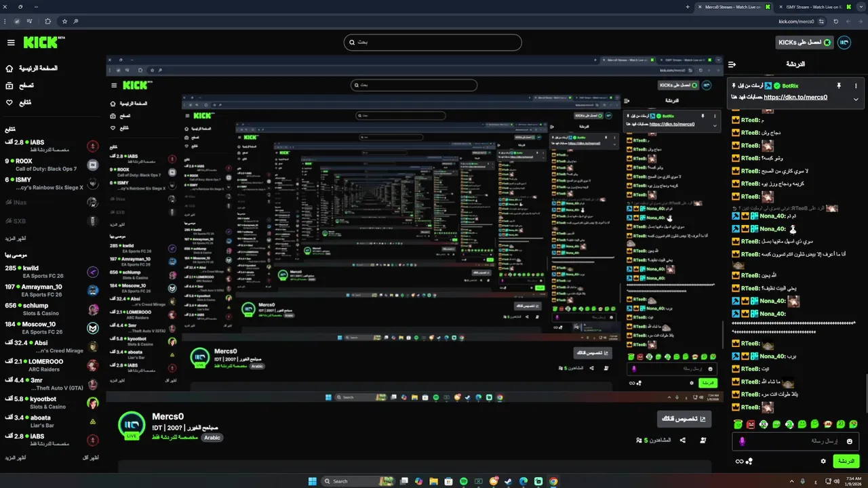Click customize your channel (تخصيص قناتك) button

coord(684,419)
